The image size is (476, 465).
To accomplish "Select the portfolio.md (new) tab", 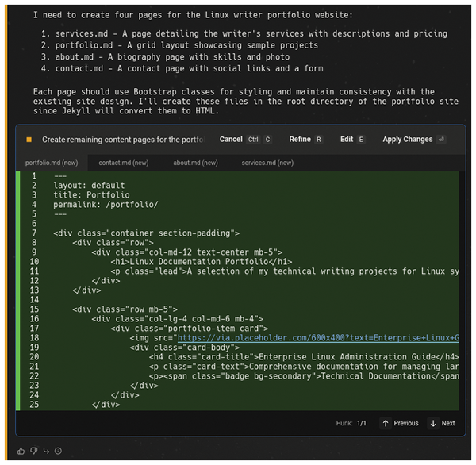I will point(53,163).
